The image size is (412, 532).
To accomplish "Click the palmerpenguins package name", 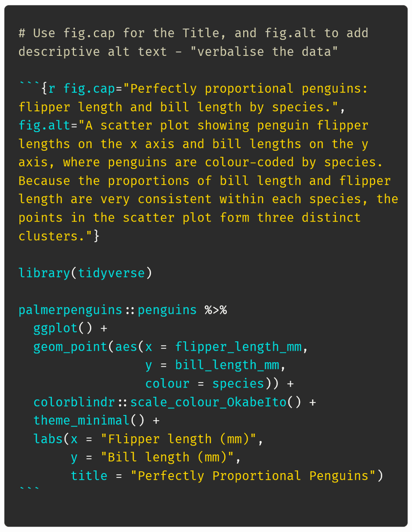I will tap(70, 310).
